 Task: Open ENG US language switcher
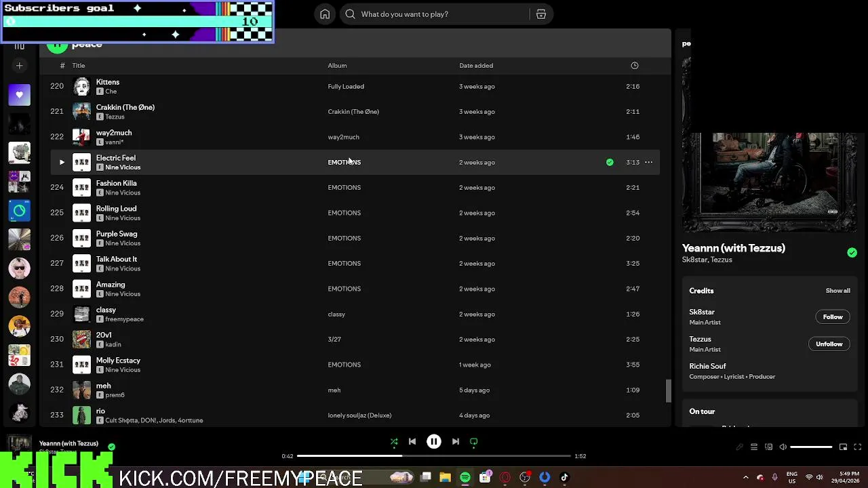(791, 477)
